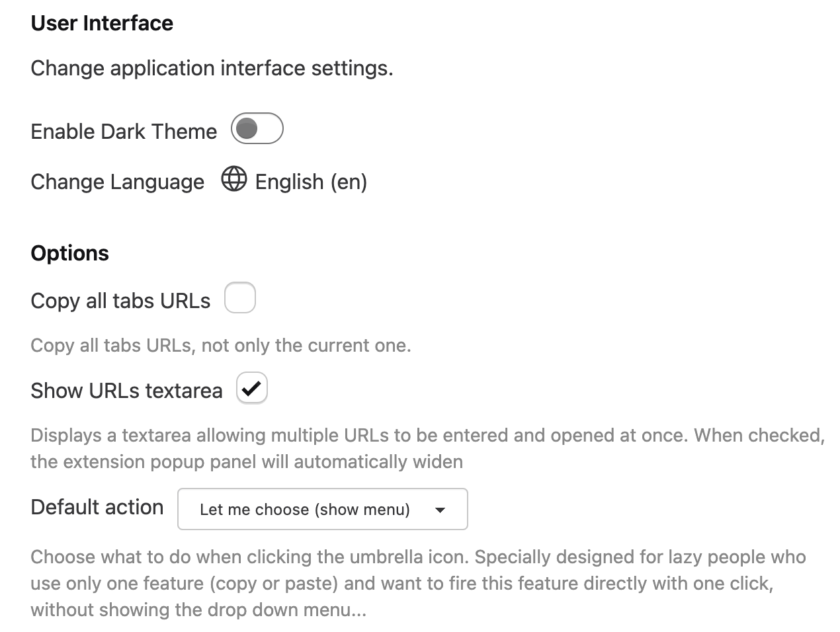Click the gray knob of dark theme switch
840x632 pixels.
click(247, 129)
